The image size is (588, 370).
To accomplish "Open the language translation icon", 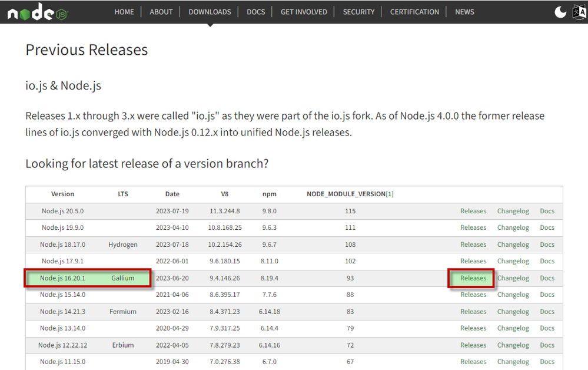I will pos(580,12).
